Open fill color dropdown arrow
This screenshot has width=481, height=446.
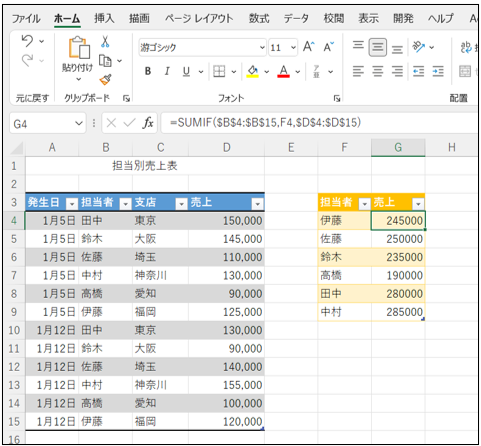(267, 72)
